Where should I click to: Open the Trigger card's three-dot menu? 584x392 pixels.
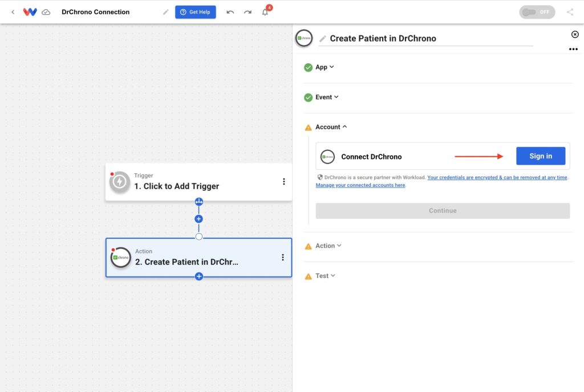pyautogui.click(x=284, y=182)
